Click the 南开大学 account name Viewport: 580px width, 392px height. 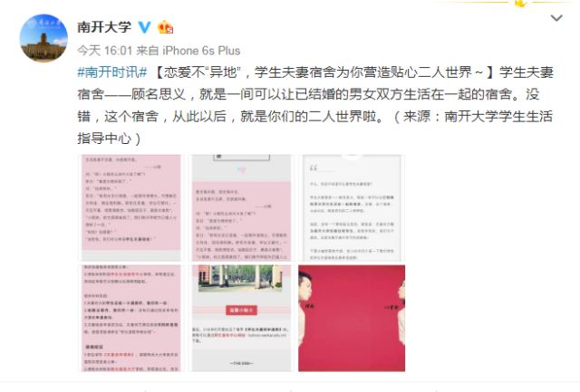pos(104,27)
